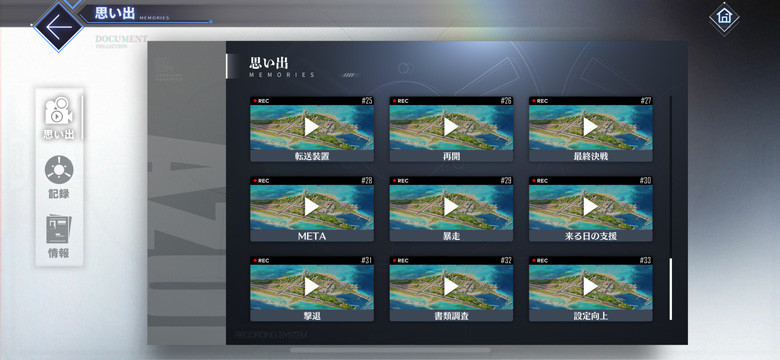Click the memories list scrollbar thumb
780x360 pixels.
click(x=671, y=289)
